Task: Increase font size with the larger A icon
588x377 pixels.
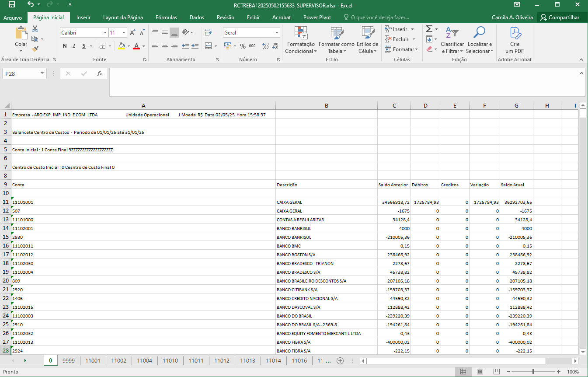Action: pyautogui.click(x=132, y=33)
